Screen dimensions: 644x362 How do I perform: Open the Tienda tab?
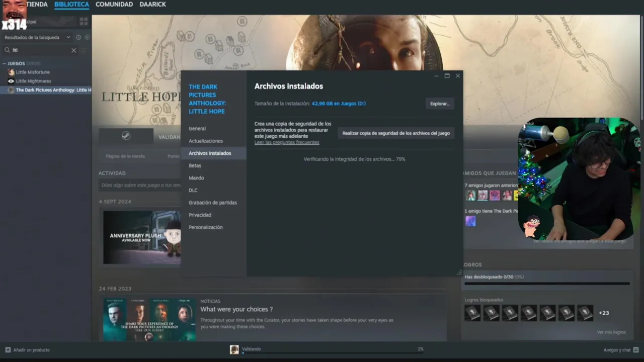tap(37, 5)
